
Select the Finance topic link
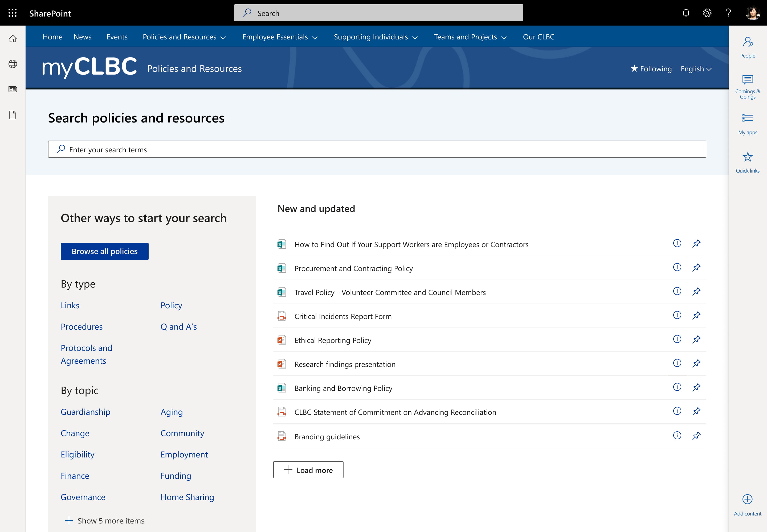click(x=75, y=476)
